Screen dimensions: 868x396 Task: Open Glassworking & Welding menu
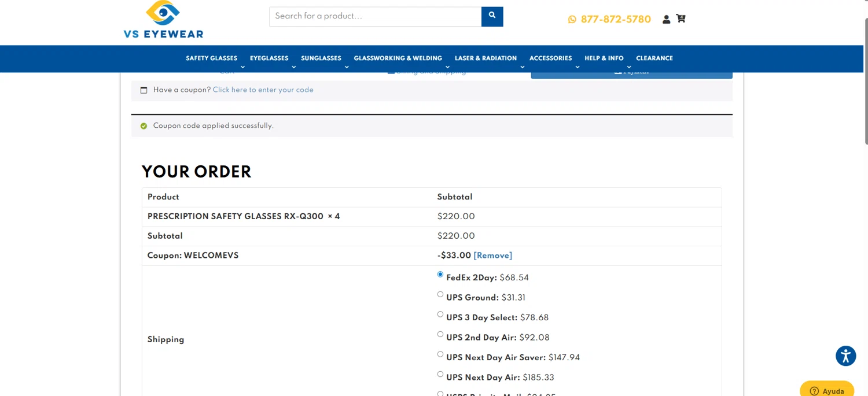click(398, 58)
